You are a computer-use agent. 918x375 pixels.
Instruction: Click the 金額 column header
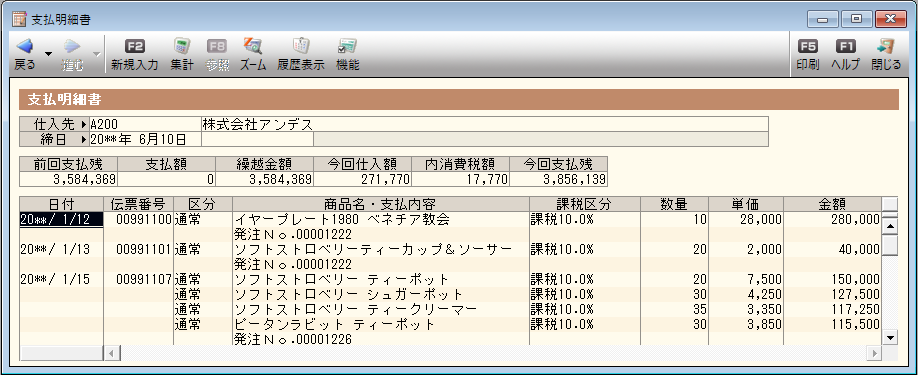pos(832,204)
